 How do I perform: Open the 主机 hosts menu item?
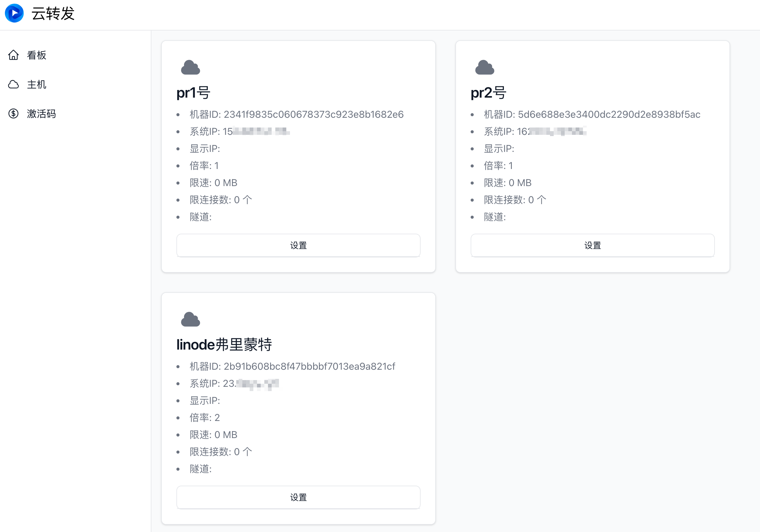click(36, 85)
